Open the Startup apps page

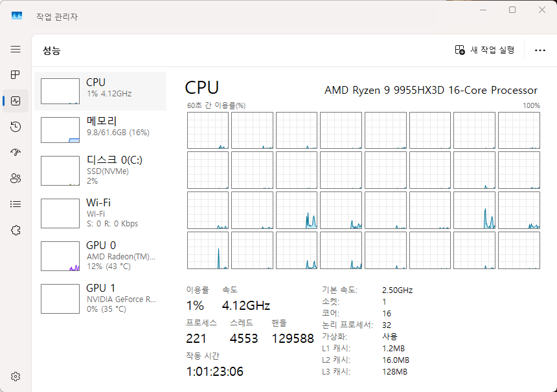pos(16,153)
